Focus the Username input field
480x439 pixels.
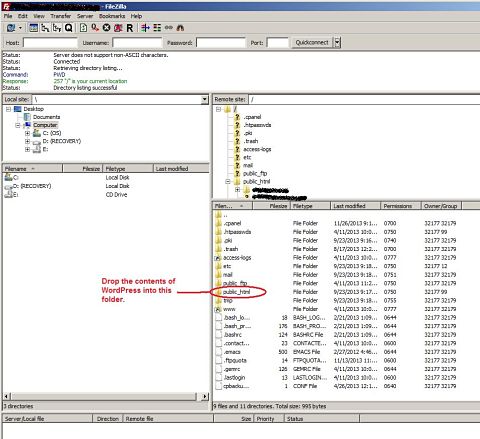(x=137, y=43)
